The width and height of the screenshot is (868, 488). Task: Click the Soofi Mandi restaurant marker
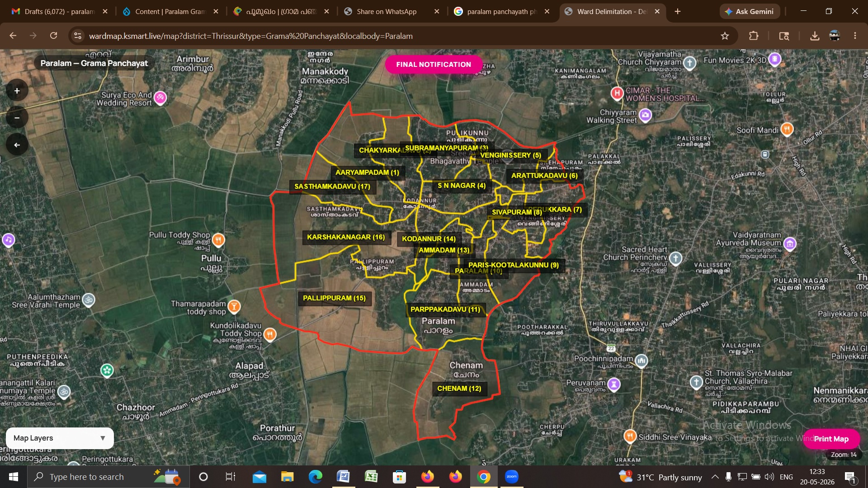coord(787,130)
